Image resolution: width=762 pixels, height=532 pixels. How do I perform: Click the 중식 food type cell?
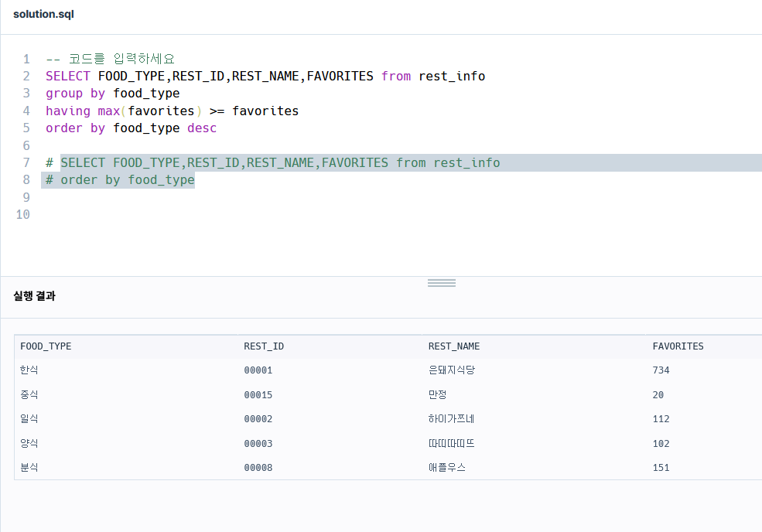coord(29,395)
